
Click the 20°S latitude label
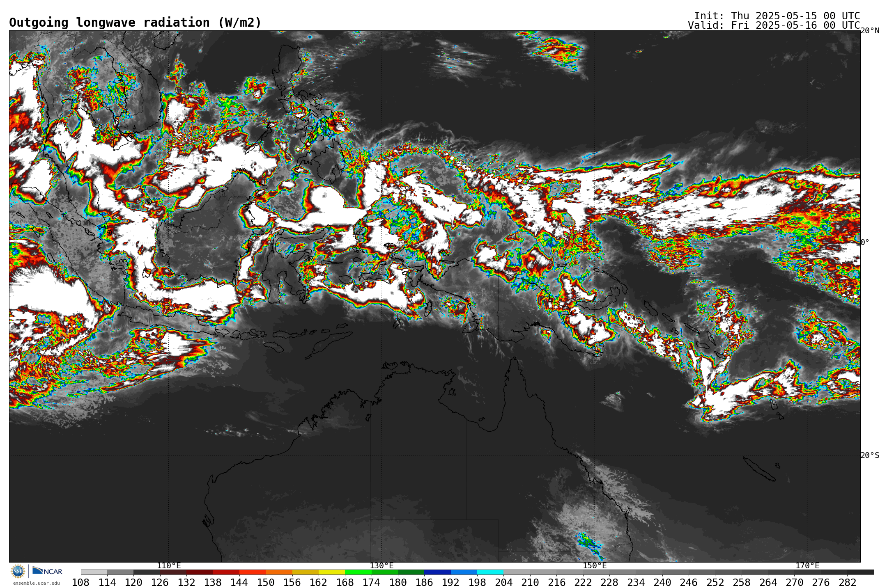[x=870, y=455]
